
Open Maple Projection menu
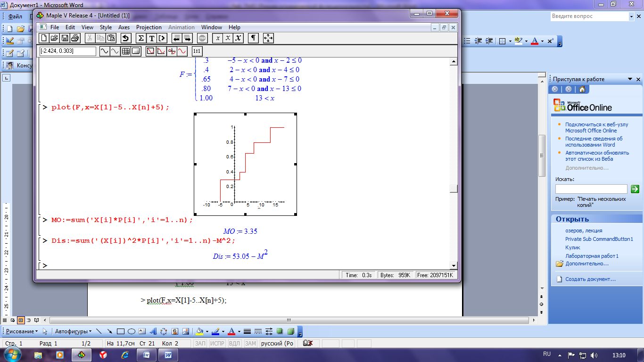tap(149, 27)
